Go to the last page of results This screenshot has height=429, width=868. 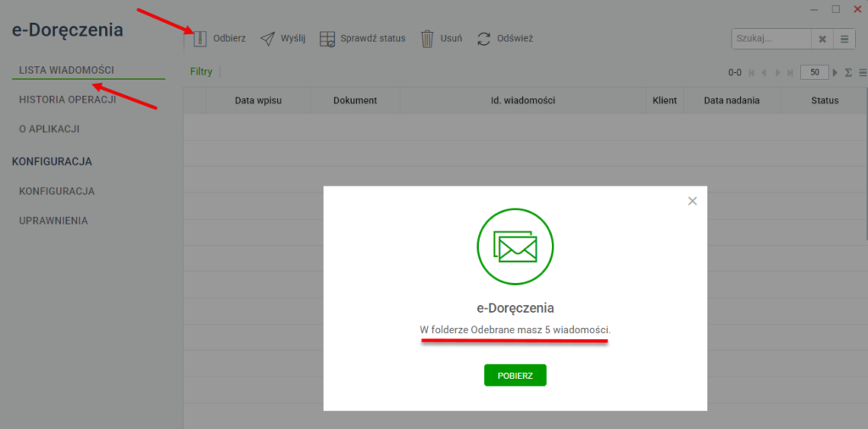pyautogui.click(x=791, y=73)
